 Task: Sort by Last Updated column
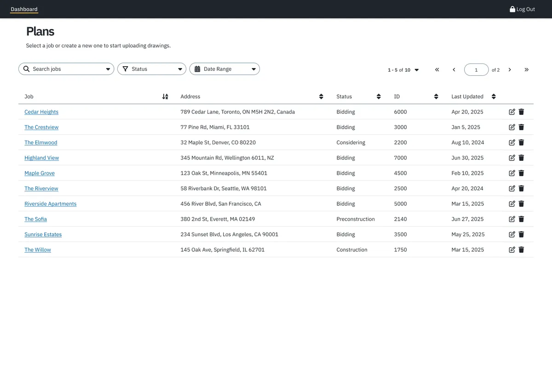(494, 97)
